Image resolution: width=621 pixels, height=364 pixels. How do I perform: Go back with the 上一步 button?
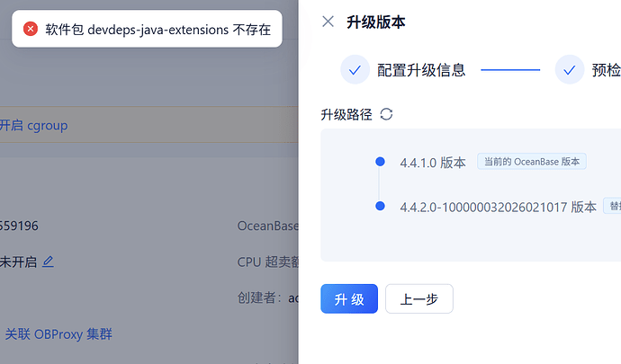coord(418,299)
